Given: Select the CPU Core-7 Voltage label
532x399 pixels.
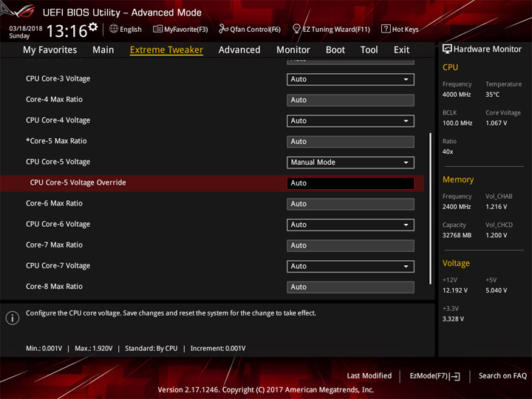Looking at the screenshot, I should (x=58, y=266).
